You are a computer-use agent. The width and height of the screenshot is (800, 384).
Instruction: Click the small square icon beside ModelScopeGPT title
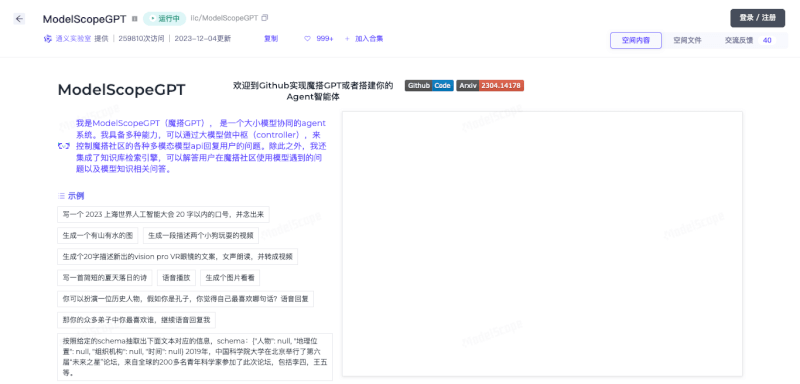click(135, 19)
